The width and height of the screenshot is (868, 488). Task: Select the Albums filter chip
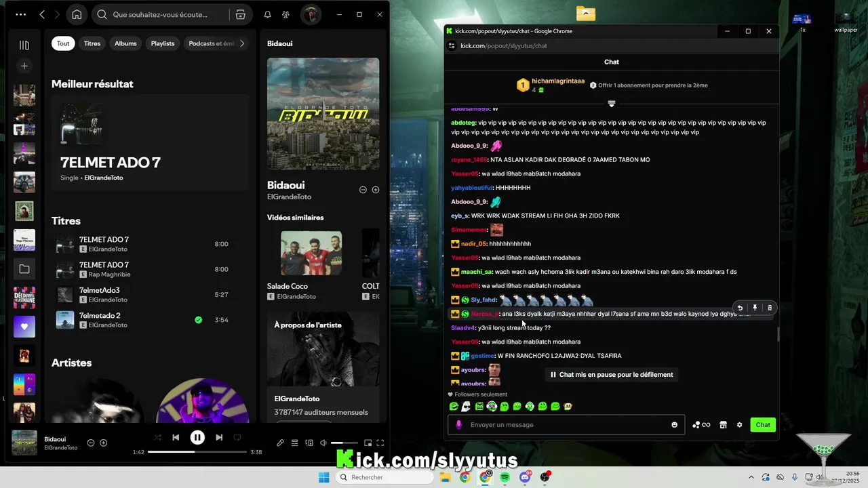point(125,43)
